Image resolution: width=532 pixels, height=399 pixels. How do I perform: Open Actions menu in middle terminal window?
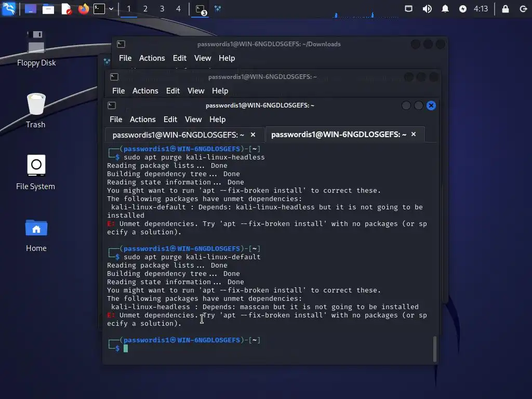coord(145,91)
